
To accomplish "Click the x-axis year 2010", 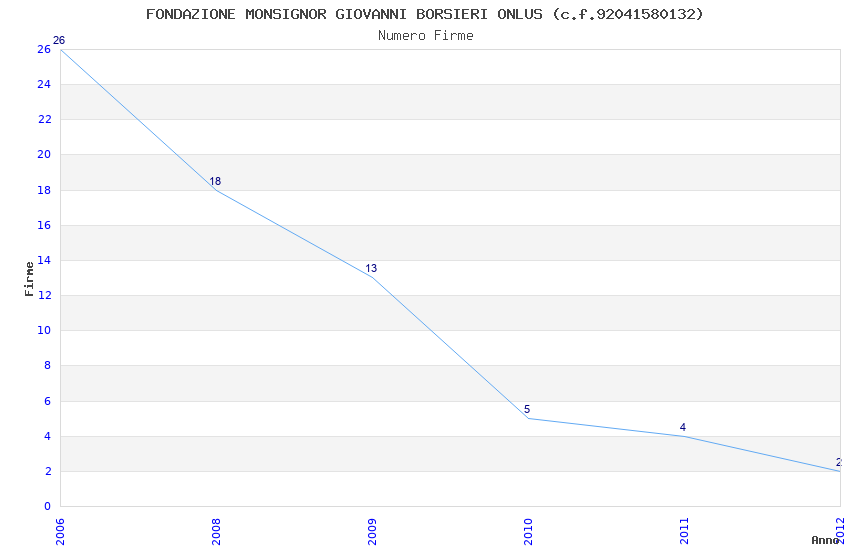I will point(529,532).
